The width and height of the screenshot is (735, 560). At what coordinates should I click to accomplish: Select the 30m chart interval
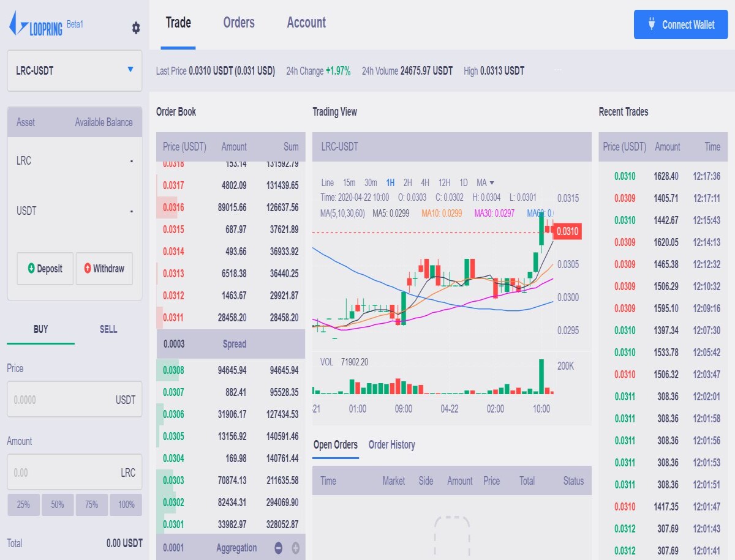tap(371, 182)
